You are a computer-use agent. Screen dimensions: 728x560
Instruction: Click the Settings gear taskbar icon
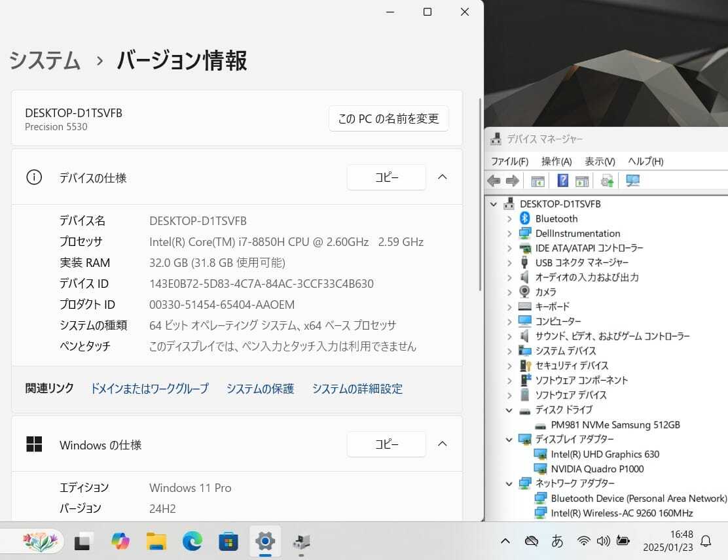point(264,541)
